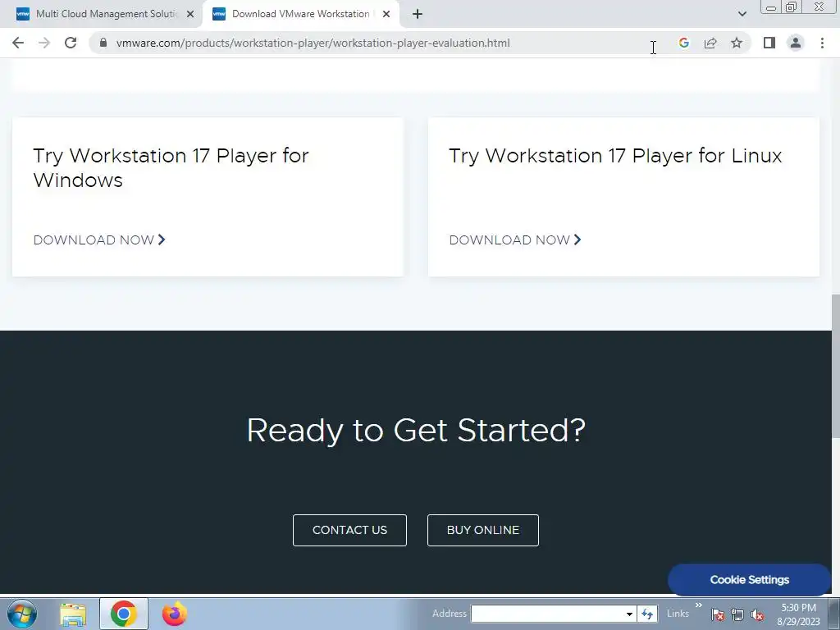
Task: Open the taskbar clock showing 5:30 PM
Action: pyautogui.click(x=799, y=614)
